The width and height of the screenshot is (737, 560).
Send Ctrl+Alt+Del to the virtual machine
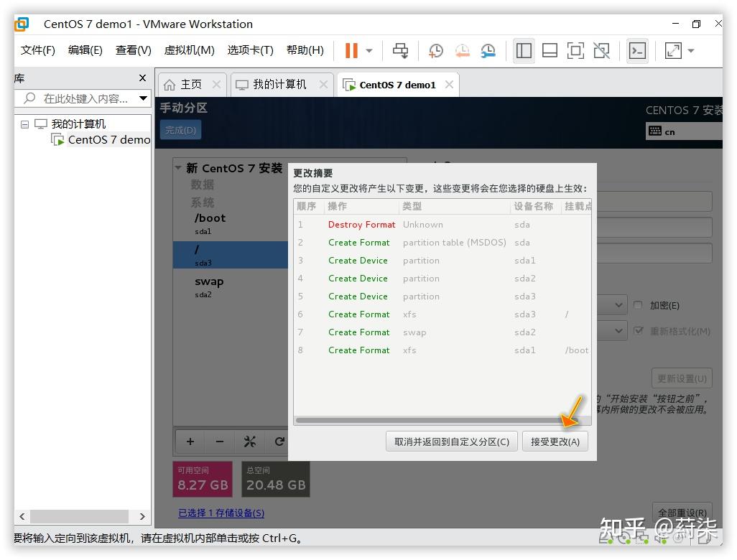point(400,50)
